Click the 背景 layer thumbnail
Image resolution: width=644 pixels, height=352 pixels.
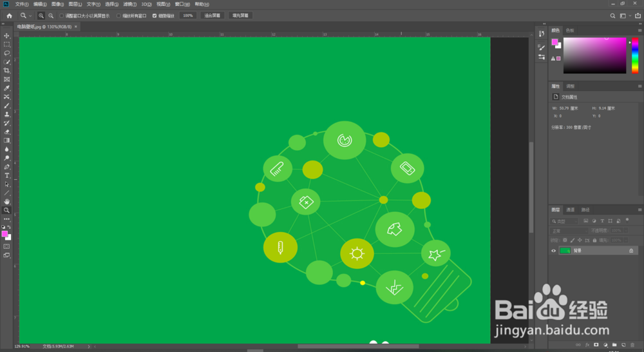(x=565, y=251)
